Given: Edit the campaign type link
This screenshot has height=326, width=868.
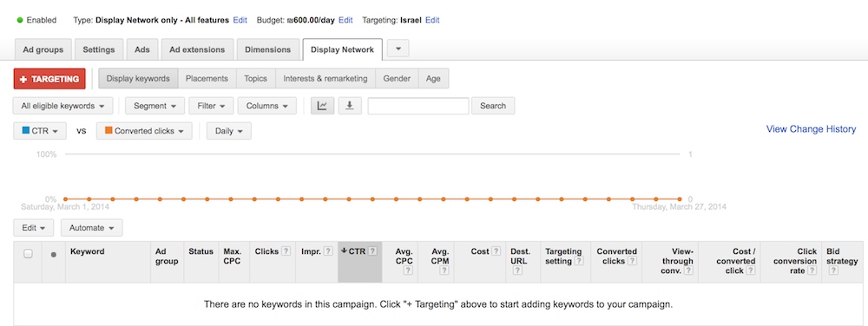Looking at the screenshot, I should (240, 20).
